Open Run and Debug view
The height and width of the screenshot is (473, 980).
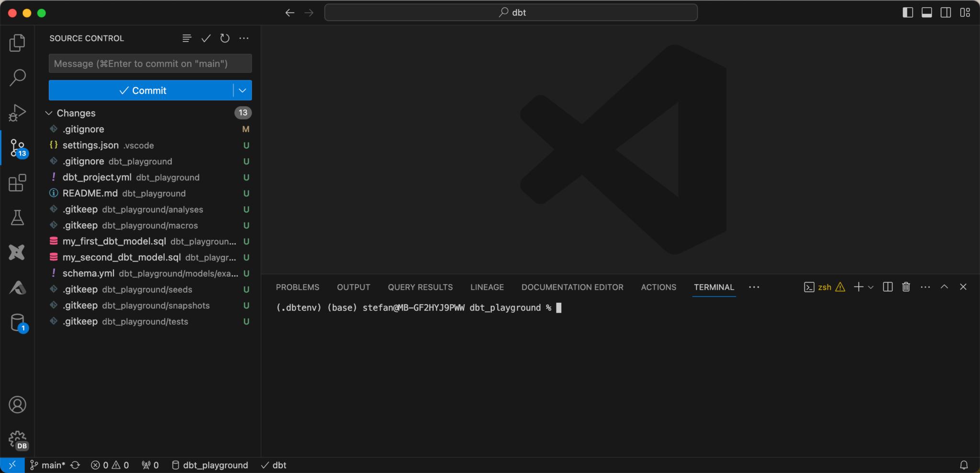tap(17, 113)
